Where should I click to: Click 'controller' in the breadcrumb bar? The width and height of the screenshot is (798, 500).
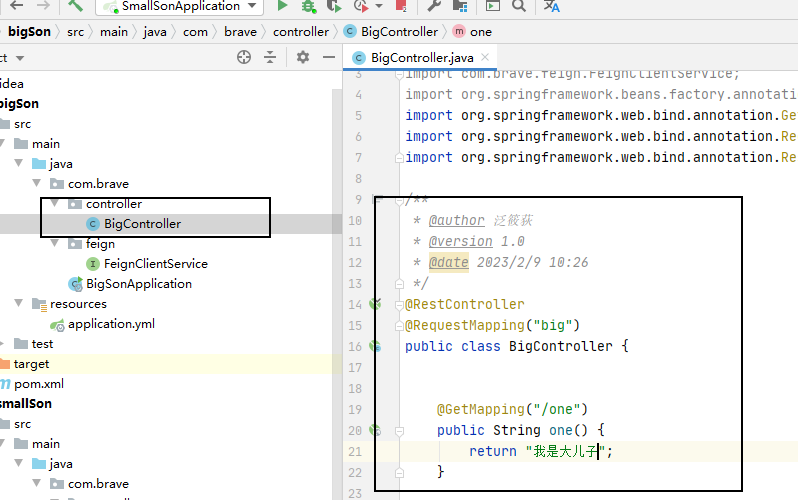300,32
